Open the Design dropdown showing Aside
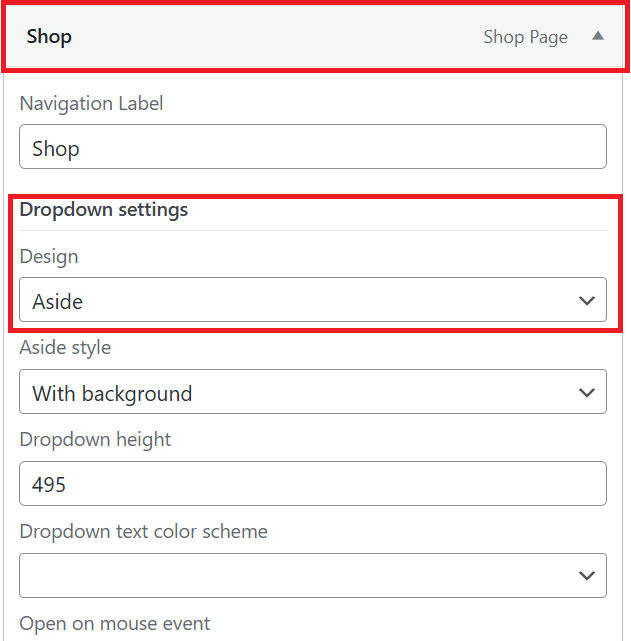 313,300
